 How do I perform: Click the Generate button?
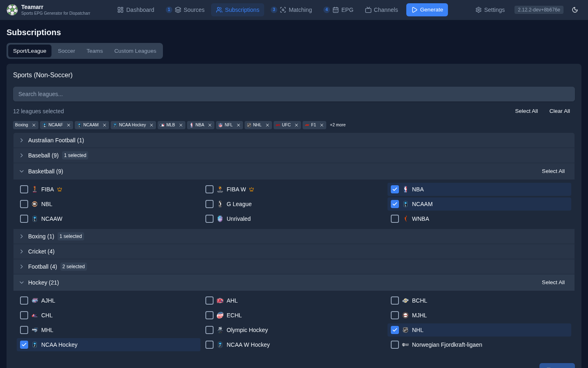(x=427, y=10)
